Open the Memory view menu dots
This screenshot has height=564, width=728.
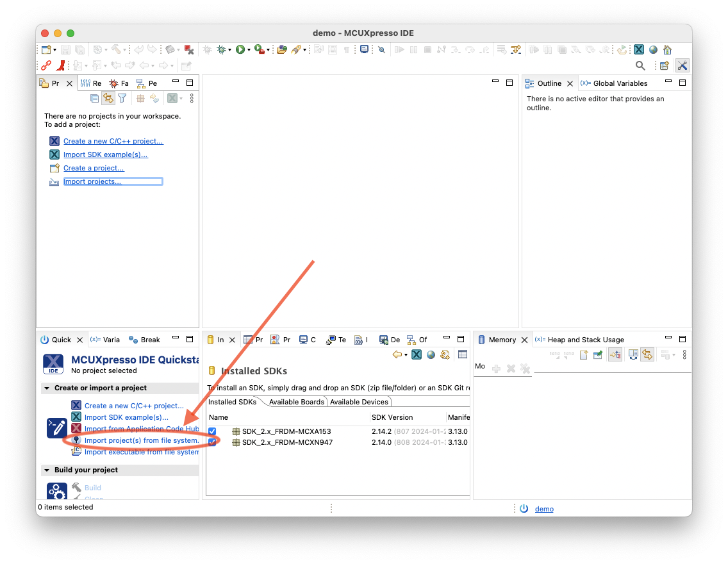point(684,355)
